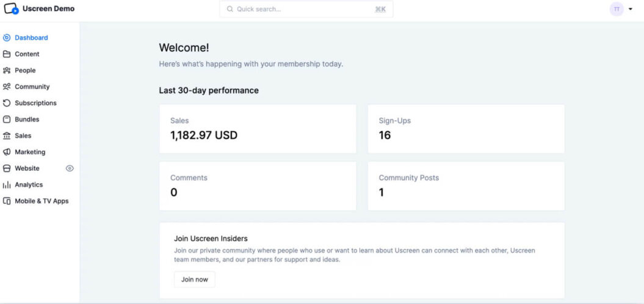This screenshot has height=304, width=644.
Task: Click the People group icon
Action: coord(7,71)
